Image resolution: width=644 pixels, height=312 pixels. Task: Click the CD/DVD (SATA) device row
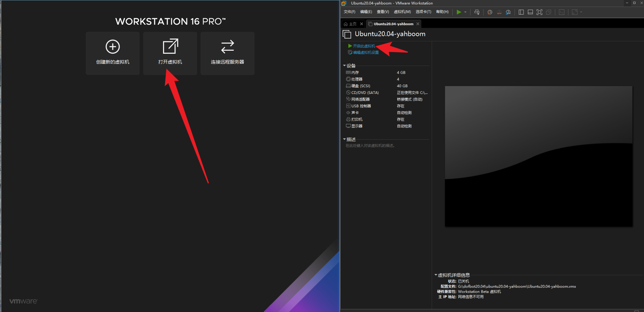[387, 93]
